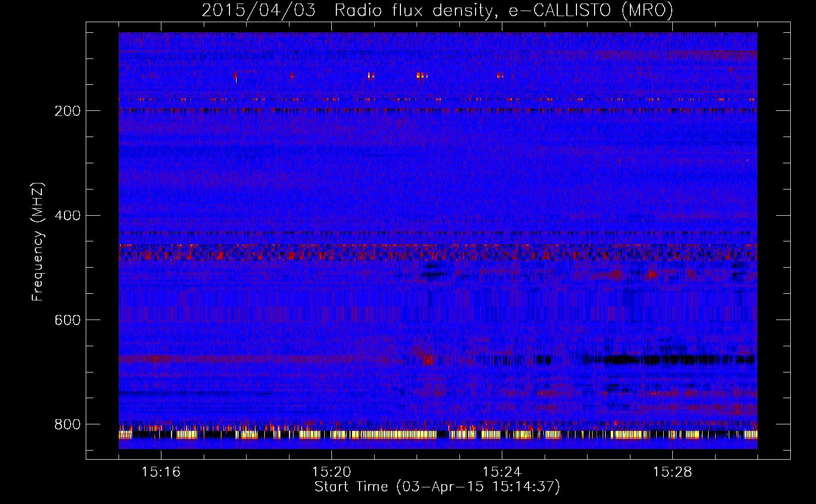
Task: Click the 15:28 time tick label
Action: click(x=672, y=472)
